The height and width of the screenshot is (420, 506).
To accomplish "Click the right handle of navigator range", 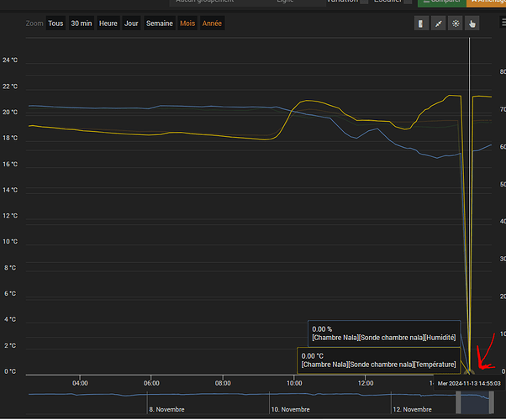I will tap(491, 402).
